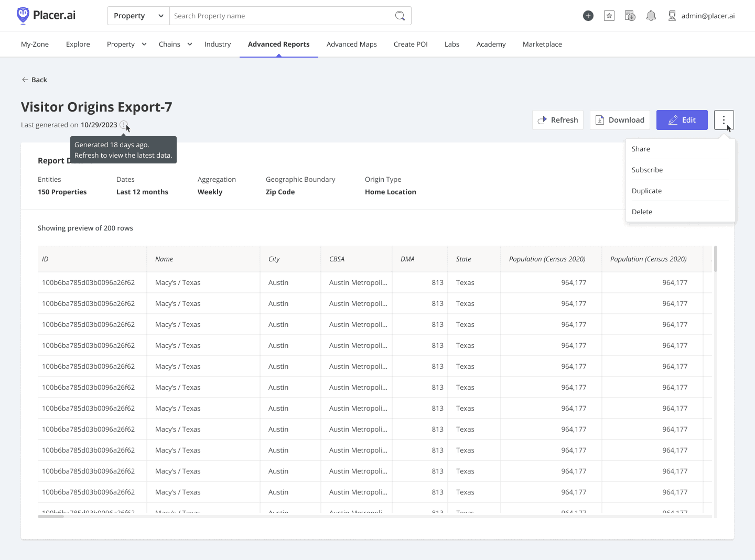Image resolution: width=755 pixels, height=560 pixels.
Task: Click the search magnifier icon
Action: pos(400,16)
